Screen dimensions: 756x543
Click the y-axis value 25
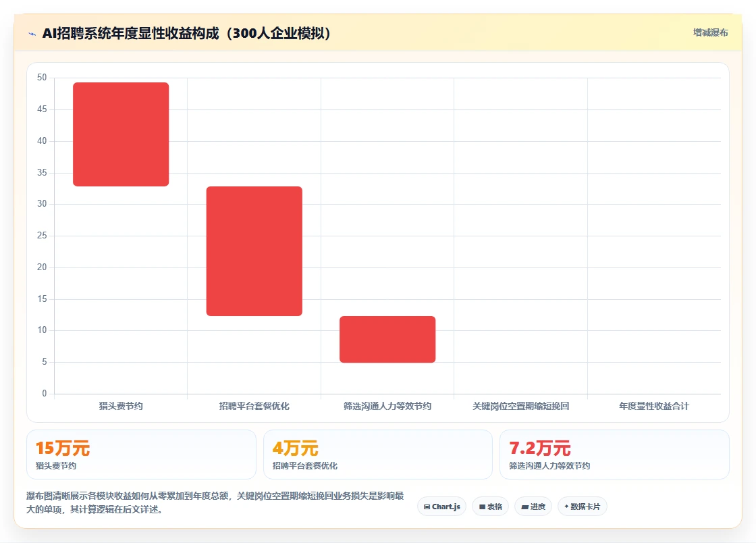pyautogui.click(x=42, y=235)
